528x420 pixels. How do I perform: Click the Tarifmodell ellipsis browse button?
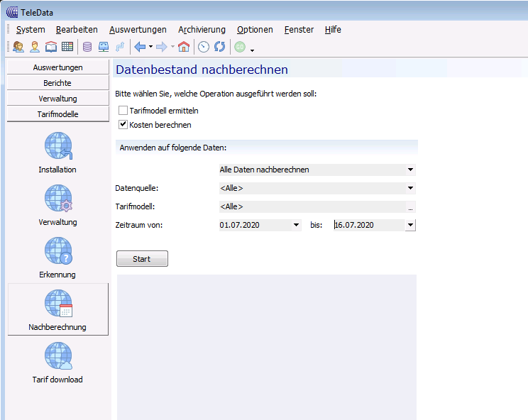pyautogui.click(x=410, y=206)
